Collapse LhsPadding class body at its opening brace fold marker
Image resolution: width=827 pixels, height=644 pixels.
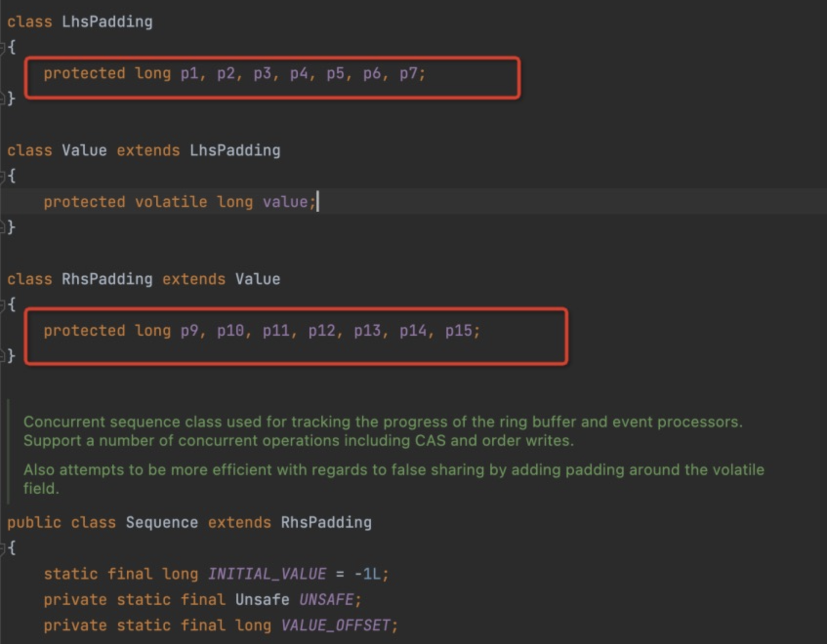click(x=2, y=47)
